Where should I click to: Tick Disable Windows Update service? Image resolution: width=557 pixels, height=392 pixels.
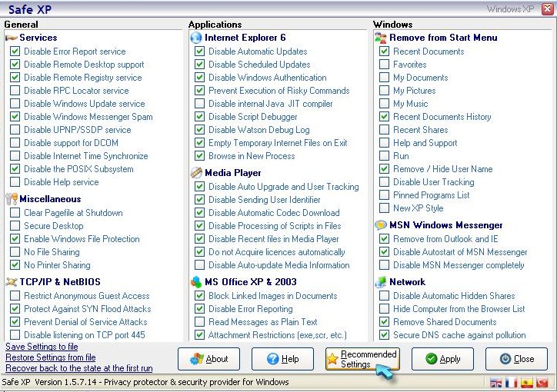(x=15, y=104)
